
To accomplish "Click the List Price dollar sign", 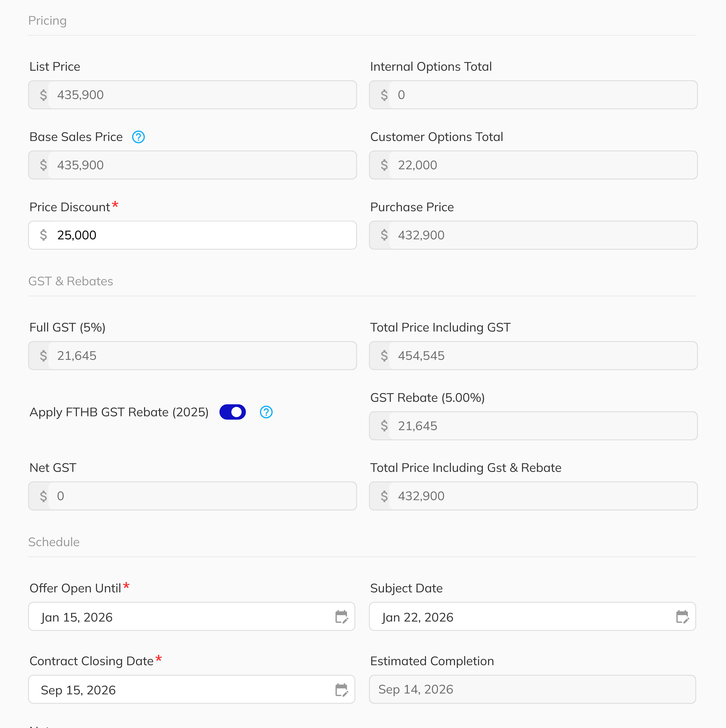I will (43, 95).
